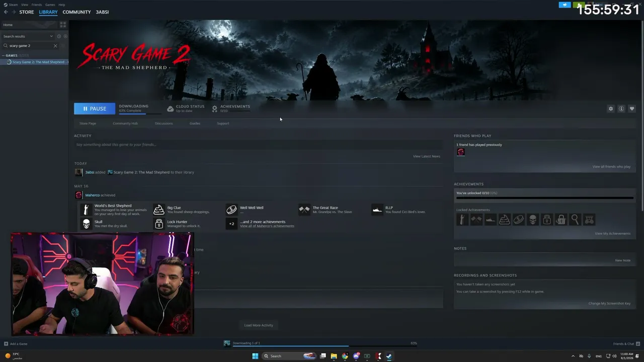Open the Discussions link
This screenshot has width=644, height=362.
(x=164, y=123)
